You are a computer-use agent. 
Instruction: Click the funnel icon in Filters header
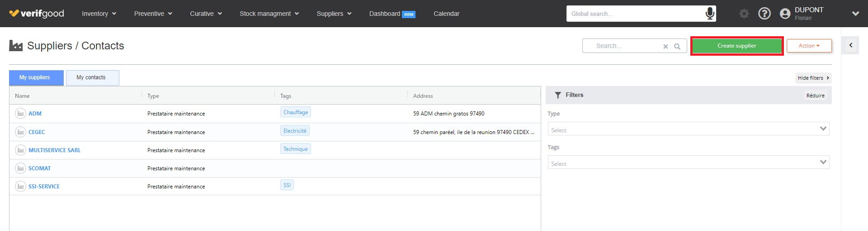(558, 95)
